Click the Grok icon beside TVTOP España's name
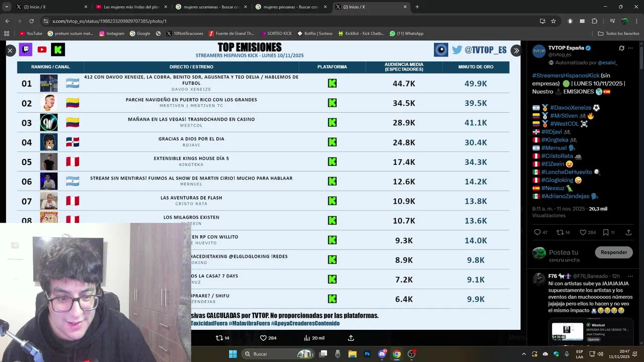 point(622,48)
